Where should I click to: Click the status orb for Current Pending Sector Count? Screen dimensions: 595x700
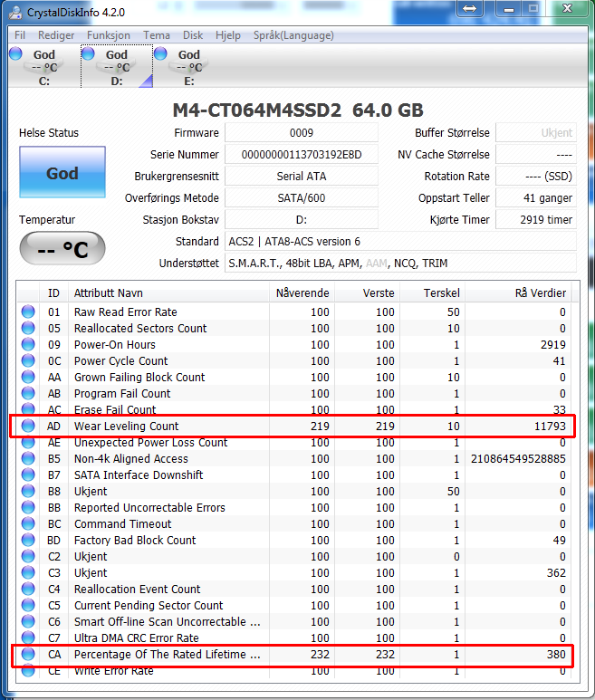tap(28, 605)
